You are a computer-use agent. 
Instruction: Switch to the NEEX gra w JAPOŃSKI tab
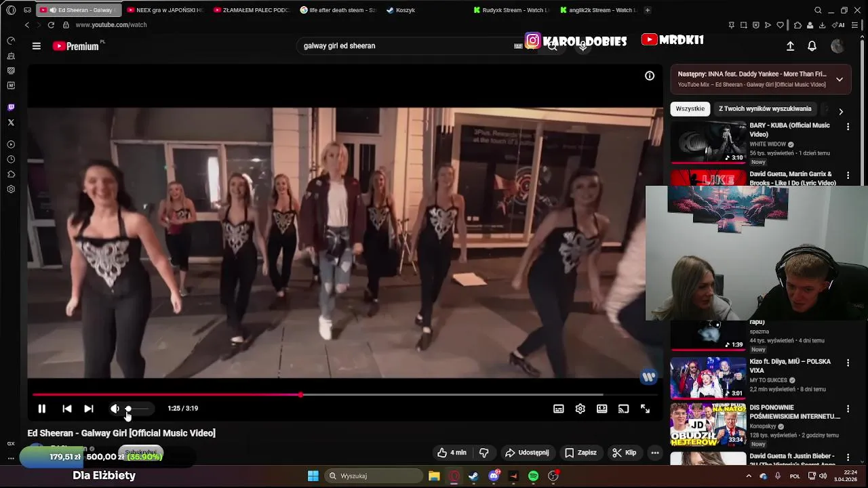click(x=165, y=10)
